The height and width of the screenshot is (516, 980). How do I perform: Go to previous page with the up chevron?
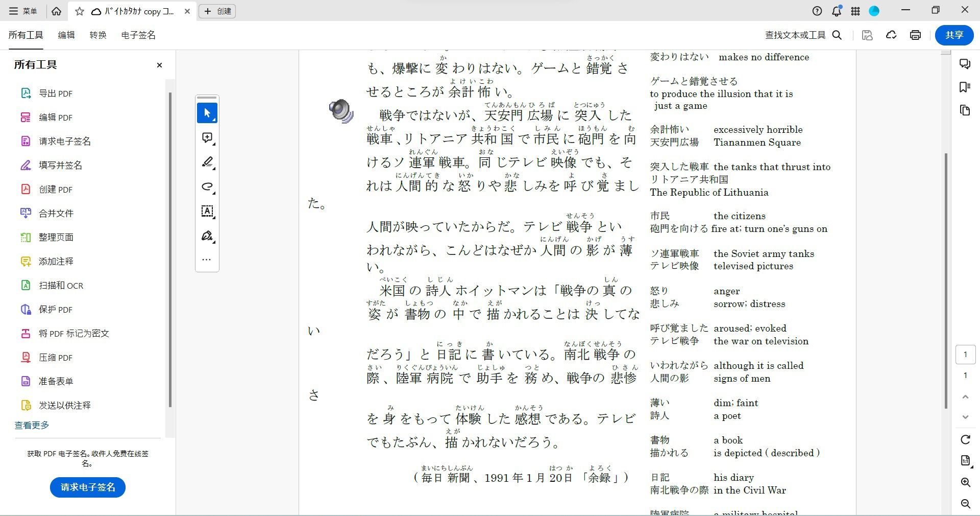click(965, 397)
